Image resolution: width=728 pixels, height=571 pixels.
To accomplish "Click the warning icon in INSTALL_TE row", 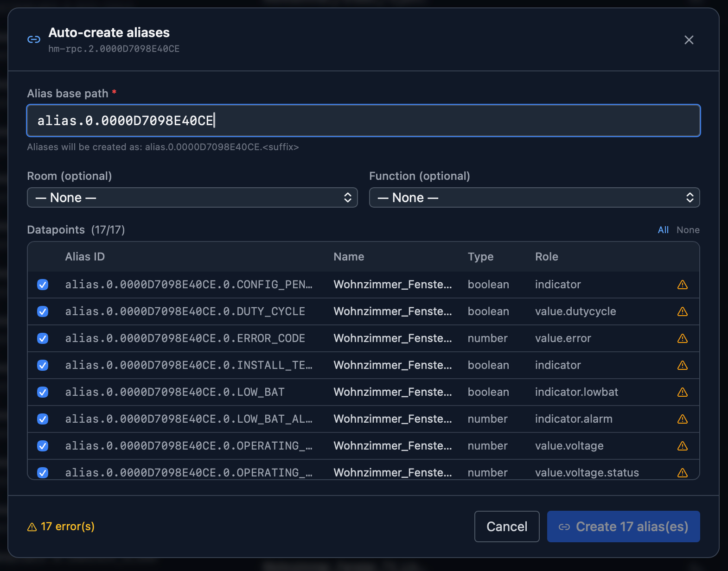I will [683, 365].
